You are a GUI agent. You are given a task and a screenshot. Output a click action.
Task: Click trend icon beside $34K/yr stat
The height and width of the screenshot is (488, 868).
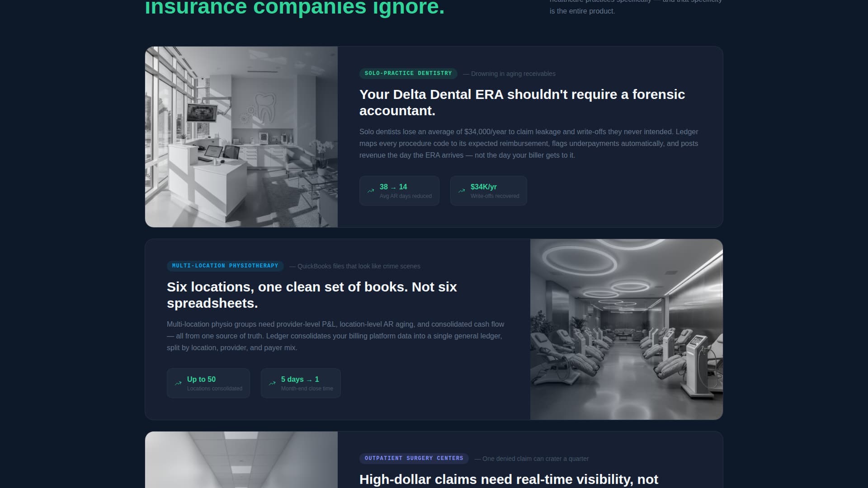(x=462, y=191)
